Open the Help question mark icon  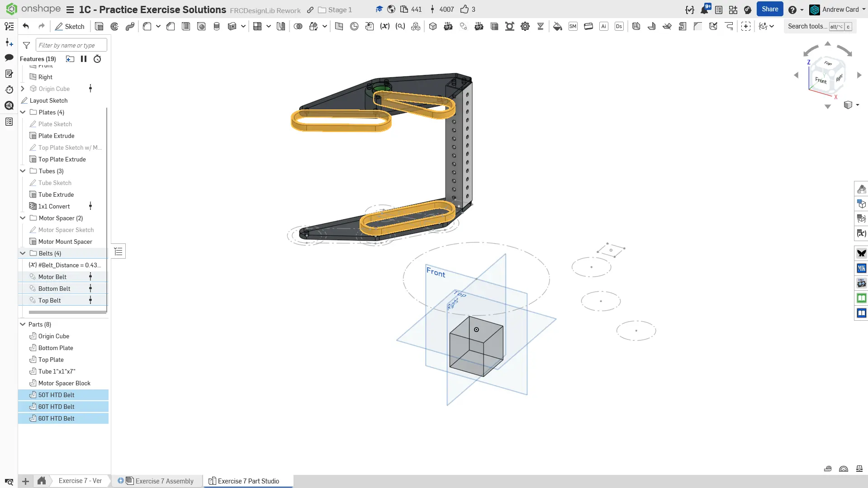[792, 9]
